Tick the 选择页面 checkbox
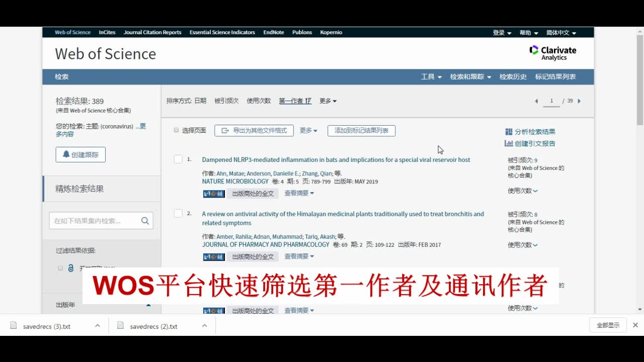The width and height of the screenshot is (644, 362). [177, 130]
